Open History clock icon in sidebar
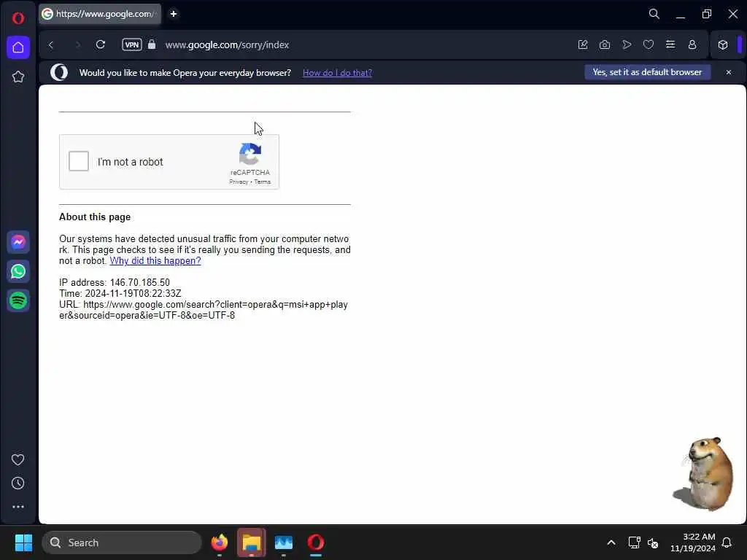Screen dimensions: 747x560 tap(18, 483)
